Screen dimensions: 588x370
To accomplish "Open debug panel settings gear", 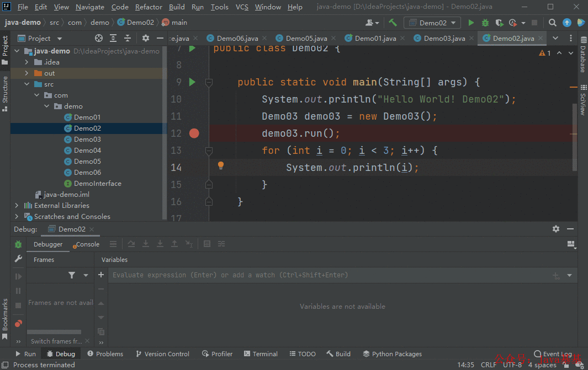I will pyautogui.click(x=556, y=229).
